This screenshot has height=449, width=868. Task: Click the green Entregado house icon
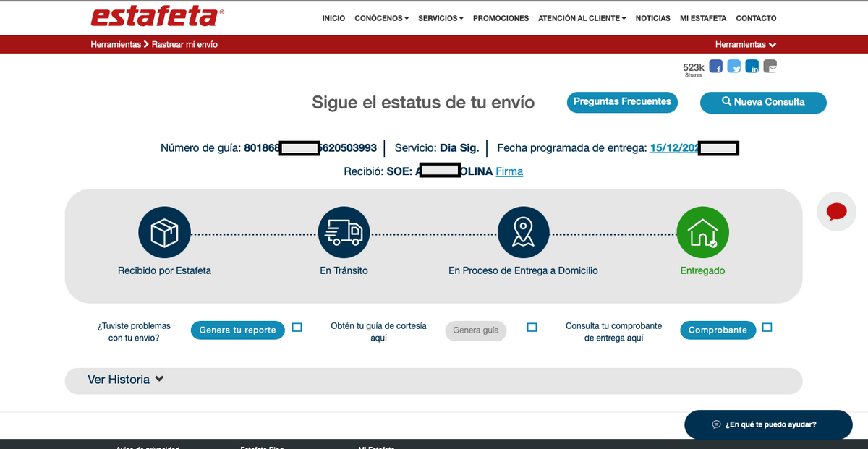coord(702,233)
